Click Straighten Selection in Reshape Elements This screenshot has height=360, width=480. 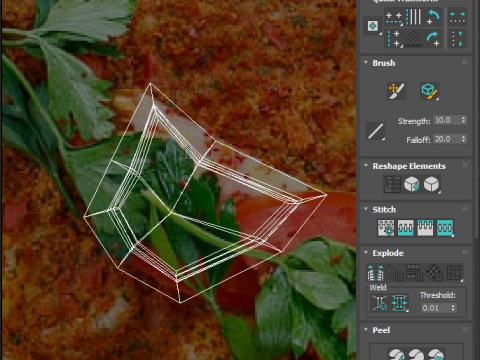click(x=392, y=184)
